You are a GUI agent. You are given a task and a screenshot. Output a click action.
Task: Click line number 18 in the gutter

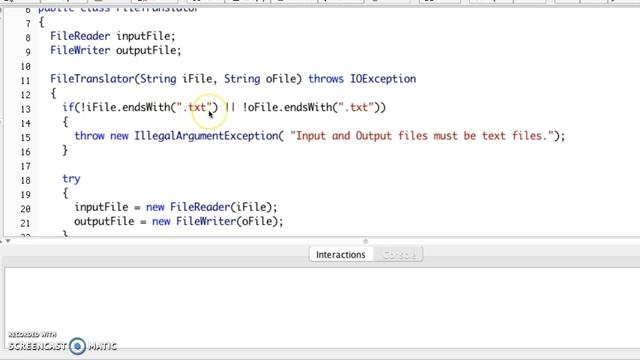[x=25, y=180]
